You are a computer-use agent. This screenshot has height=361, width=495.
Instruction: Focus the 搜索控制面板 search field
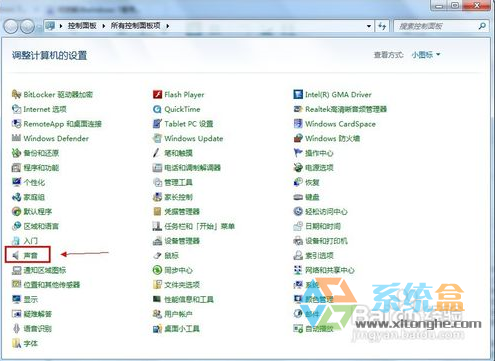(442, 26)
